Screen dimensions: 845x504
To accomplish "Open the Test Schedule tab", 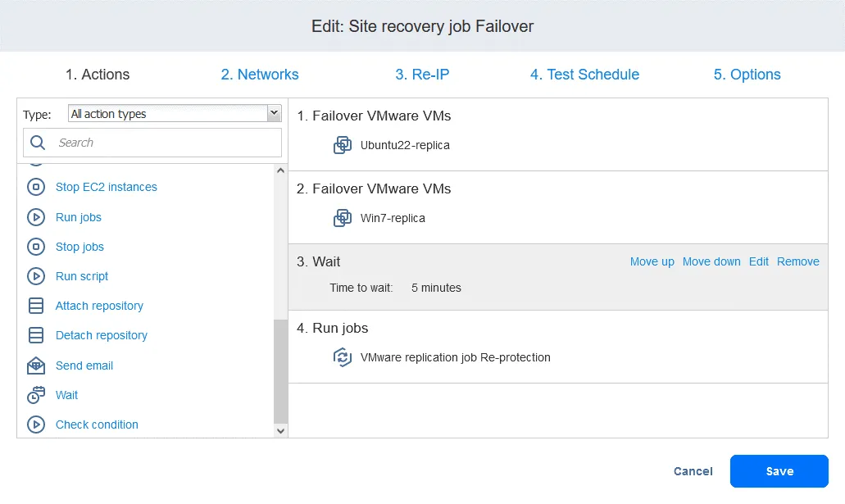I will 584,74.
